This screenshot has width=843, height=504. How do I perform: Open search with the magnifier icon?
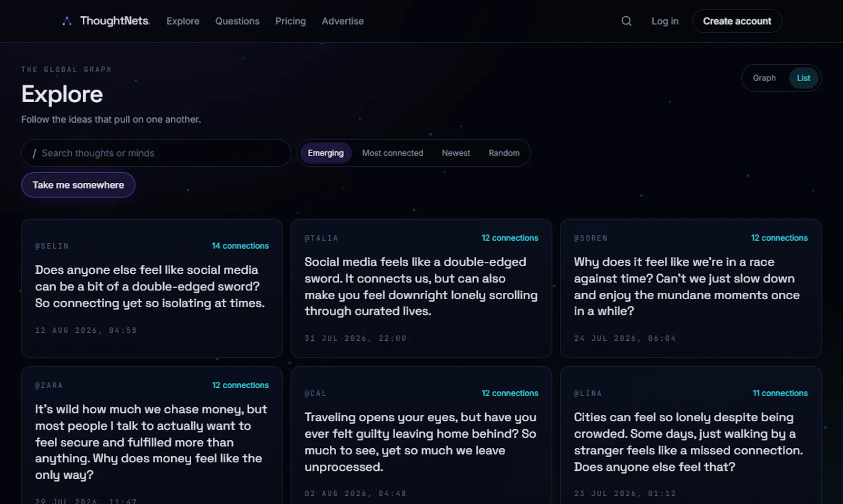[626, 21]
